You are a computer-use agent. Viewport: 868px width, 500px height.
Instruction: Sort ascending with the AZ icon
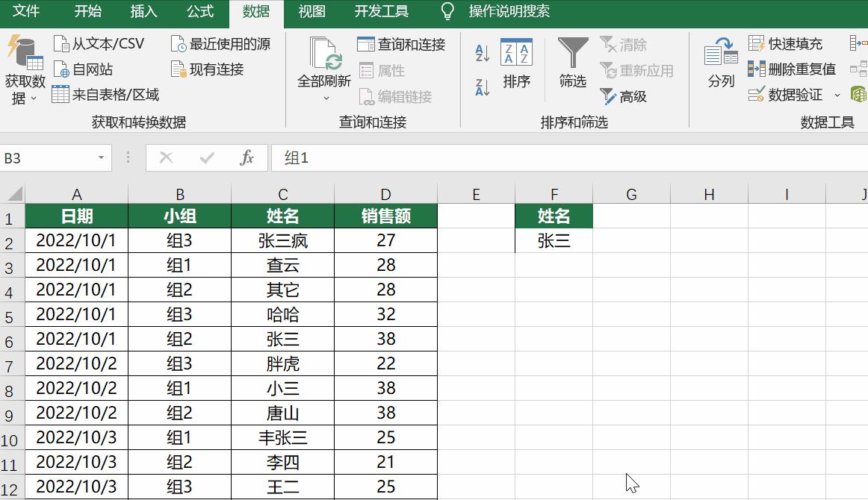(481, 51)
